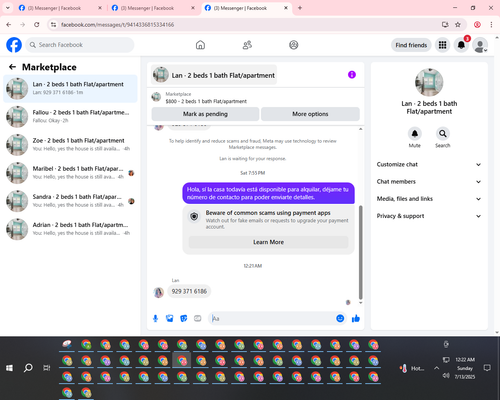Screen dimensions: 500x400
Task: Open Task View on the taskbar
Action: point(47,368)
